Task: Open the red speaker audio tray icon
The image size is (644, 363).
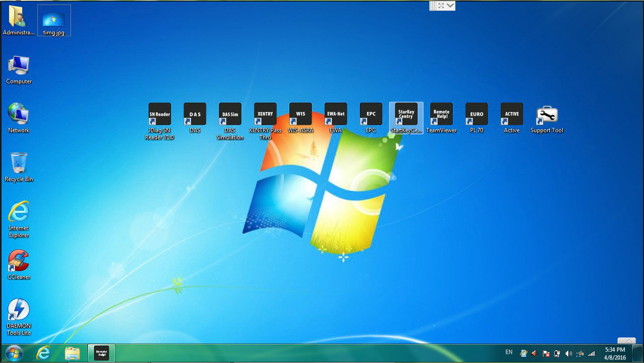Action: tap(535, 353)
